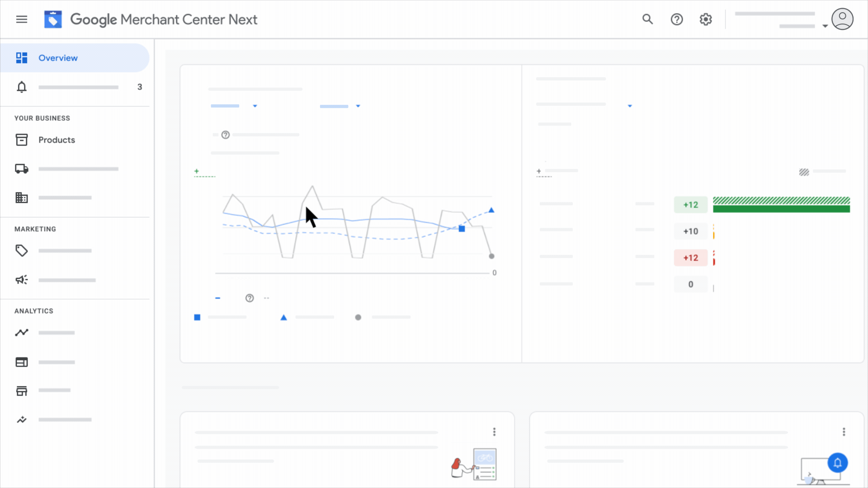The width and height of the screenshot is (868, 488).
Task: Click the floating blue bell button
Action: point(837,463)
